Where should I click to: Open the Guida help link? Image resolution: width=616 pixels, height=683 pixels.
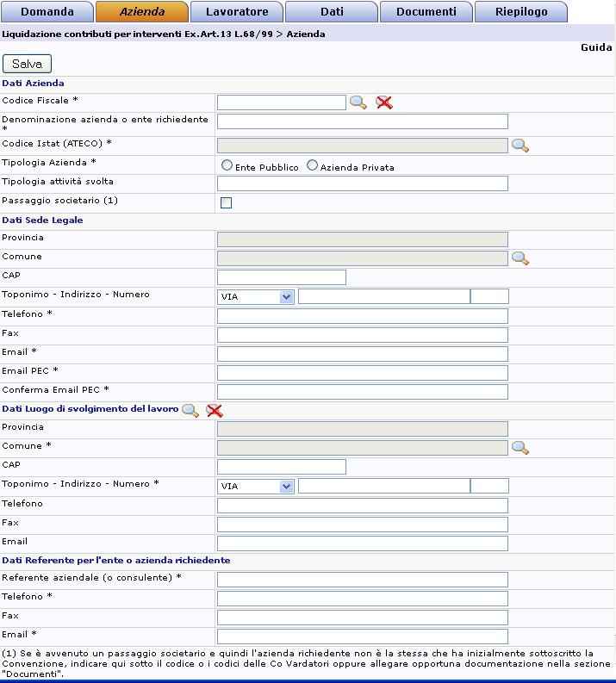pyautogui.click(x=596, y=47)
